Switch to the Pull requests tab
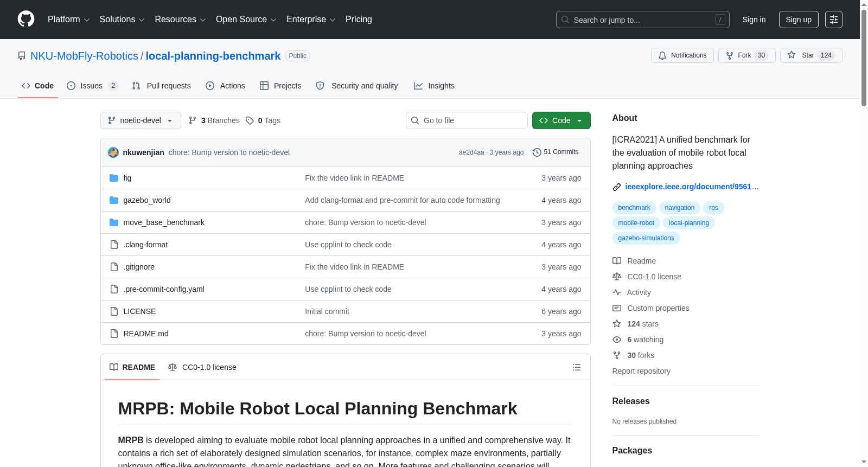868x467 pixels. 162,86
